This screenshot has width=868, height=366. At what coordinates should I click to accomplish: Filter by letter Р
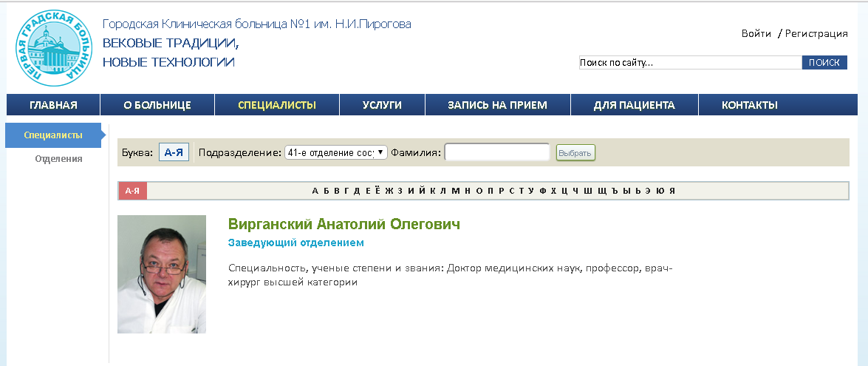pyautogui.click(x=501, y=191)
